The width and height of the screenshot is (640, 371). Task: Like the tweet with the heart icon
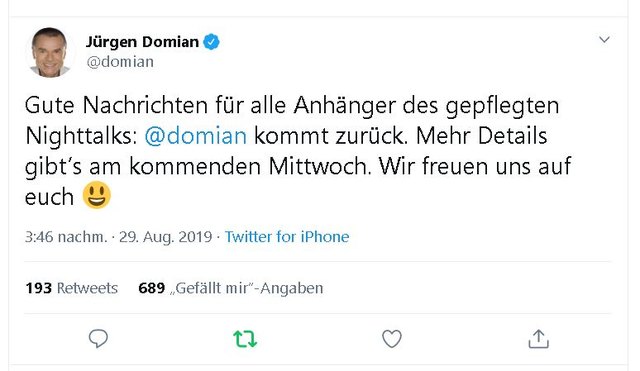392,339
